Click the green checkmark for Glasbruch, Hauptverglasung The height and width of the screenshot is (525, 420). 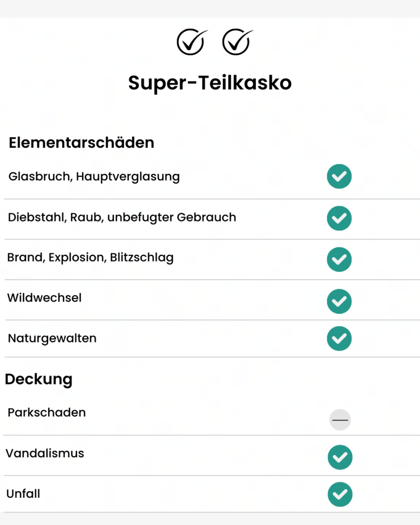coord(339,176)
